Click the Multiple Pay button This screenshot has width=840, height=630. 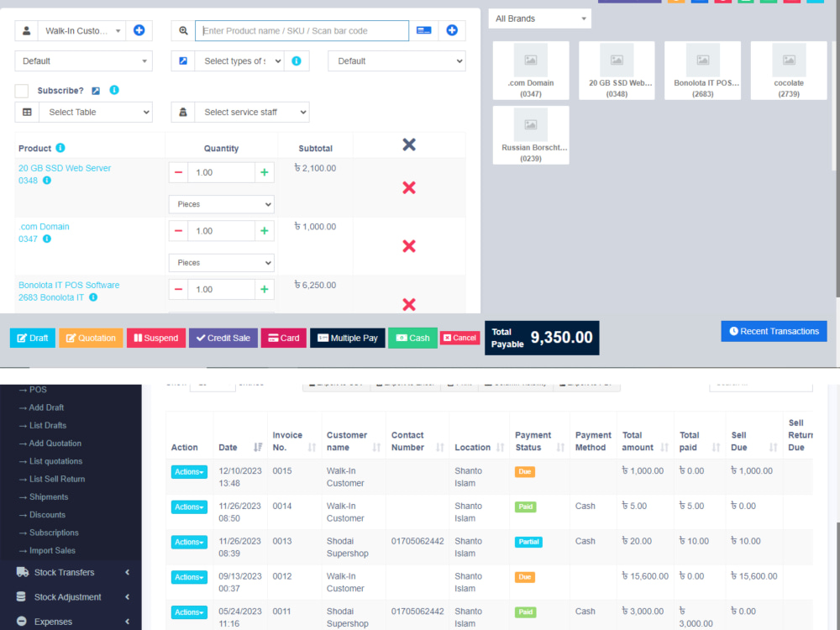click(x=348, y=338)
